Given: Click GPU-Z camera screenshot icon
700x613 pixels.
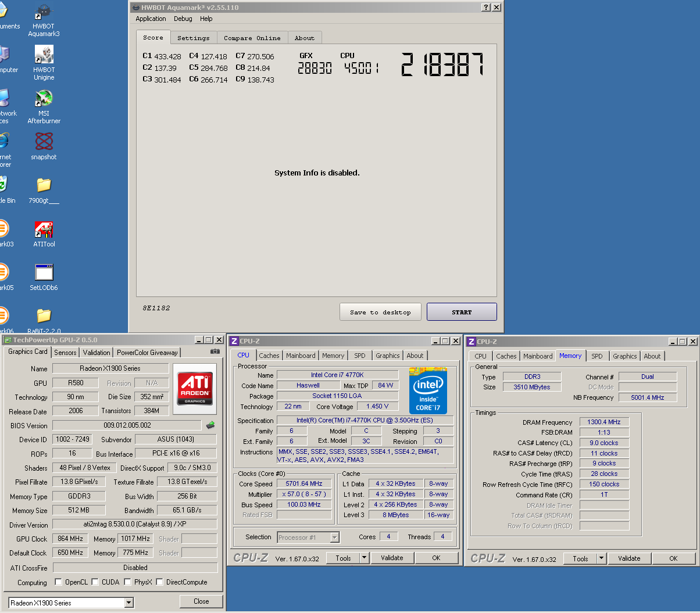Looking at the screenshot, I should 215,352.
